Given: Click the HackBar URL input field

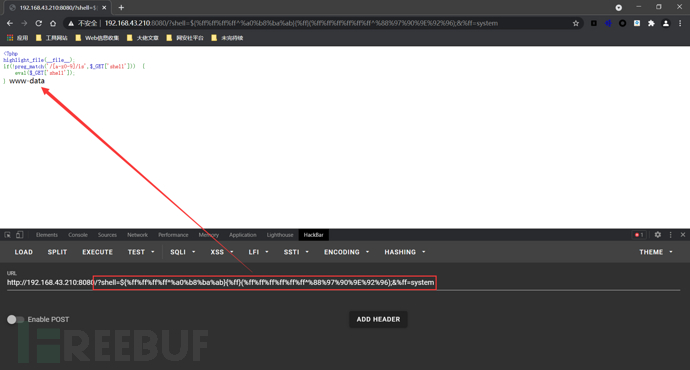Looking at the screenshot, I should pos(343,282).
